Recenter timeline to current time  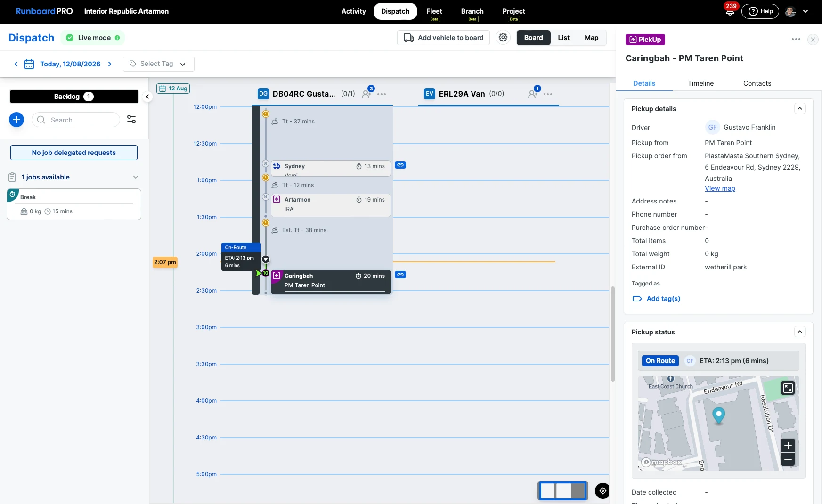tap(602, 491)
